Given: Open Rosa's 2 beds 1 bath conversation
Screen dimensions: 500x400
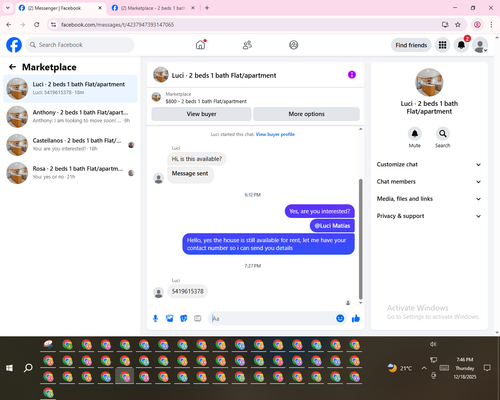Looking at the screenshot, I should [x=70, y=173].
